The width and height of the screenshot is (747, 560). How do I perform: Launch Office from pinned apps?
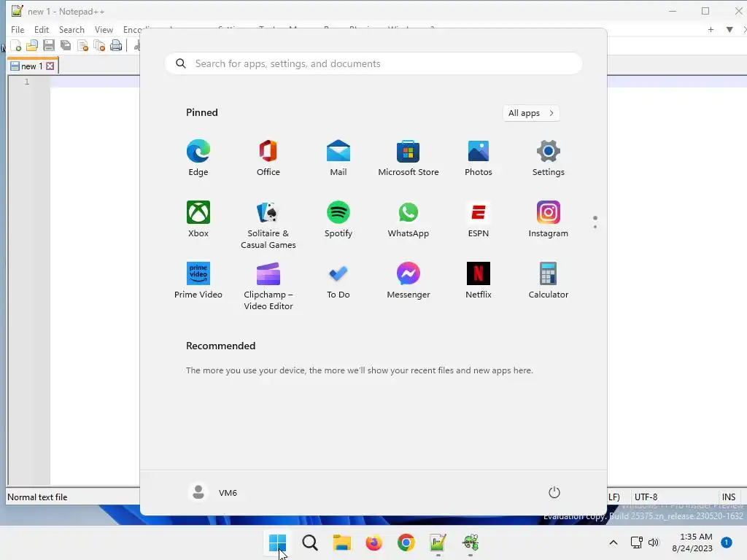point(268,158)
